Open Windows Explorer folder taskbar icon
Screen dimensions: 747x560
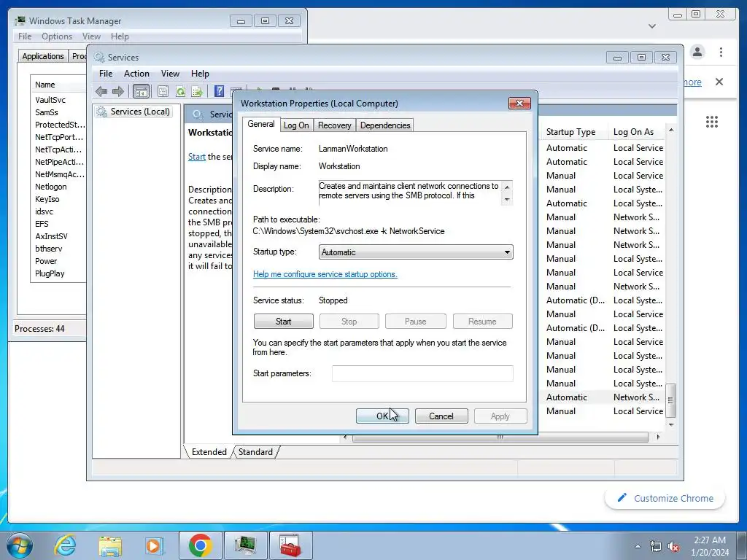click(x=110, y=545)
